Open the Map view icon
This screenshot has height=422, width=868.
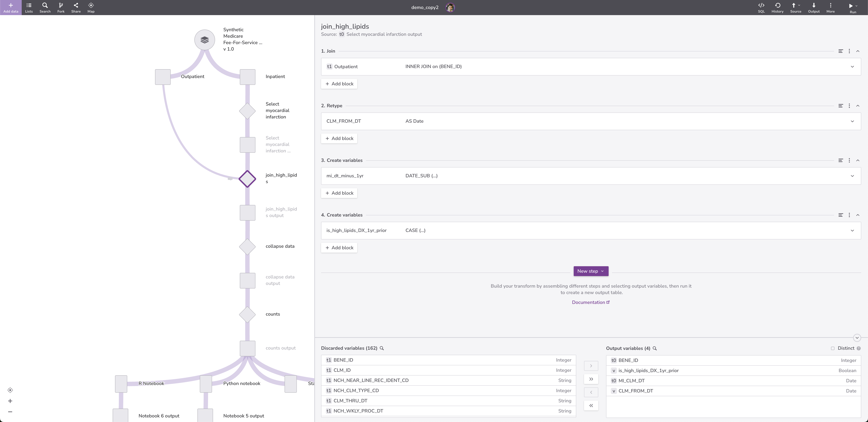91,7
